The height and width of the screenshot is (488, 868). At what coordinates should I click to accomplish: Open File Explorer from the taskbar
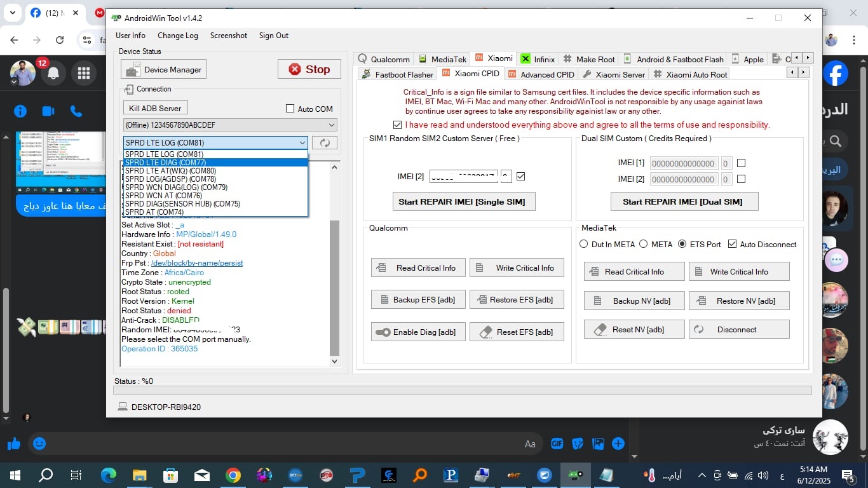pyautogui.click(x=139, y=475)
